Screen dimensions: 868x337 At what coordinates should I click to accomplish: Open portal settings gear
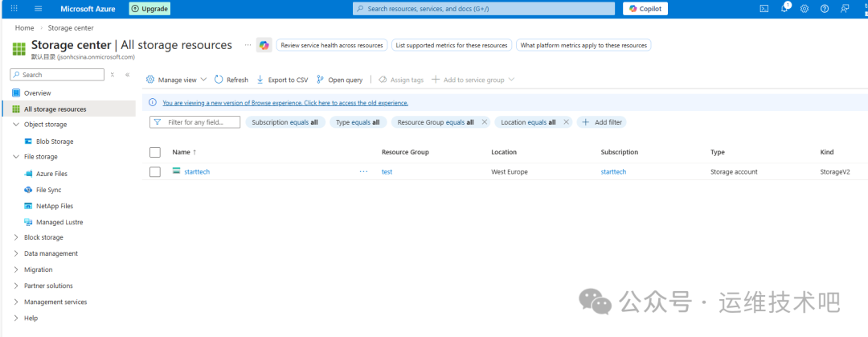pyautogui.click(x=805, y=9)
